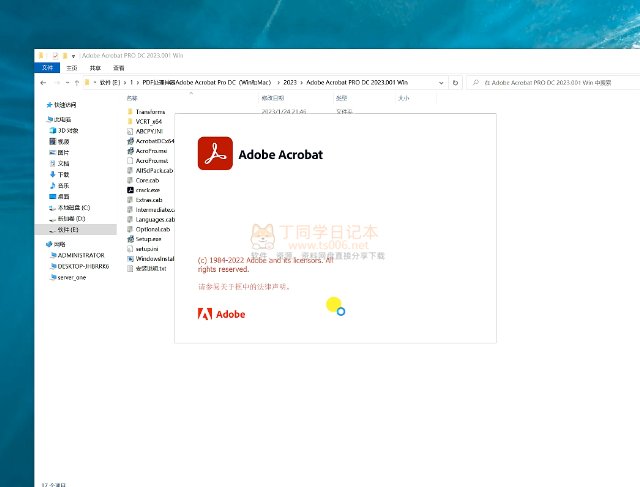The image size is (640, 487).
Task: Select the Core.cab file
Action: coord(148,180)
